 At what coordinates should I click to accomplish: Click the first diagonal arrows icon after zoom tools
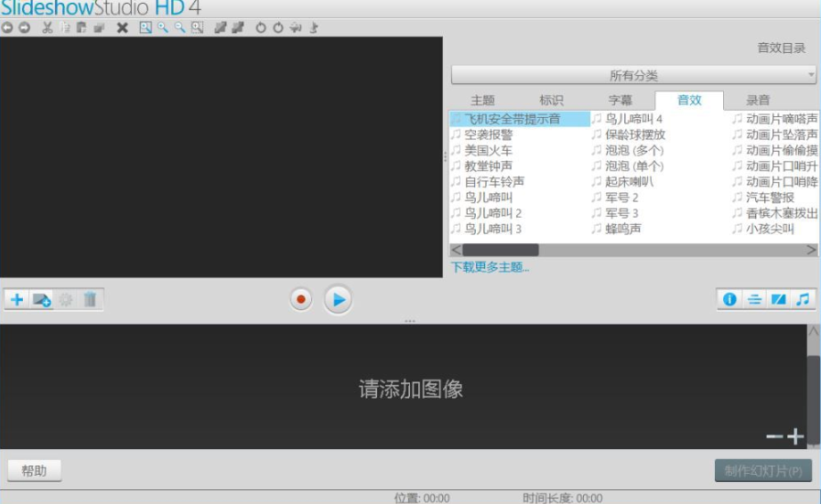pos(221,27)
